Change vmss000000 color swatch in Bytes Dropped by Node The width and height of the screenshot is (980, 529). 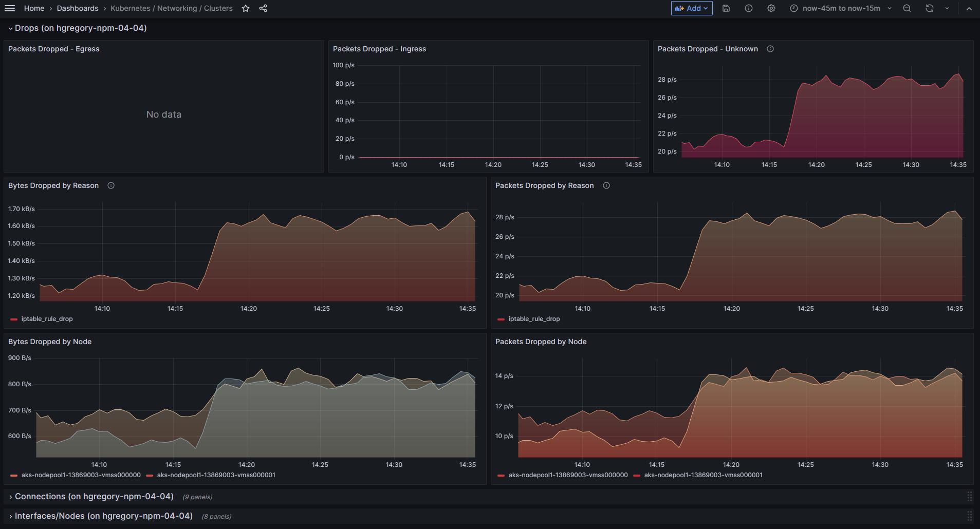pyautogui.click(x=14, y=476)
